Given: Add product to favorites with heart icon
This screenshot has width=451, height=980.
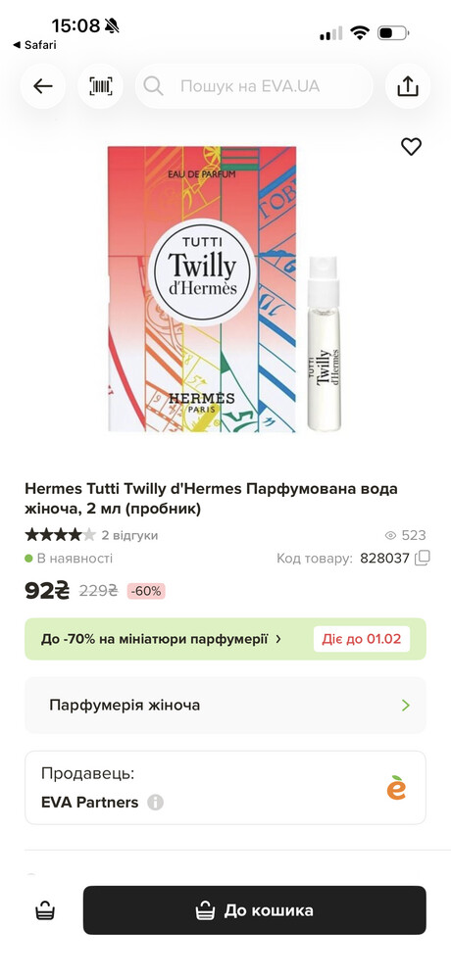Looking at the screenshot, I should point(411,147).
